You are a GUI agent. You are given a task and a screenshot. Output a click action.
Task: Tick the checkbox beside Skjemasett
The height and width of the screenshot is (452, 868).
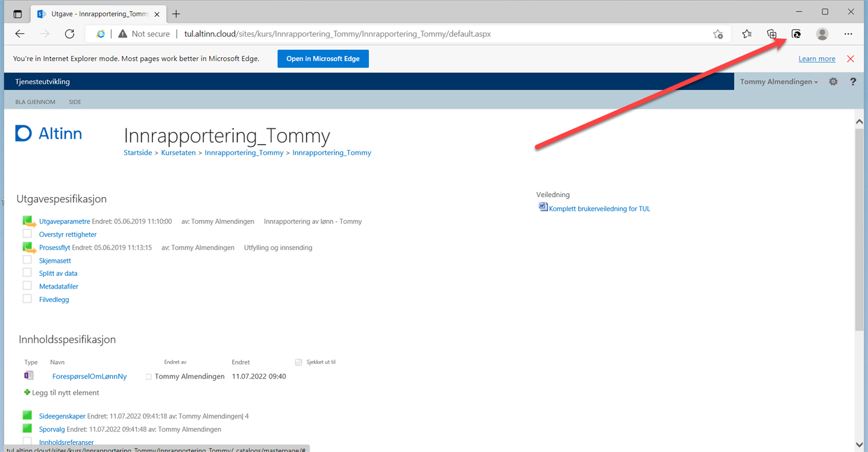tap(27, 260)
